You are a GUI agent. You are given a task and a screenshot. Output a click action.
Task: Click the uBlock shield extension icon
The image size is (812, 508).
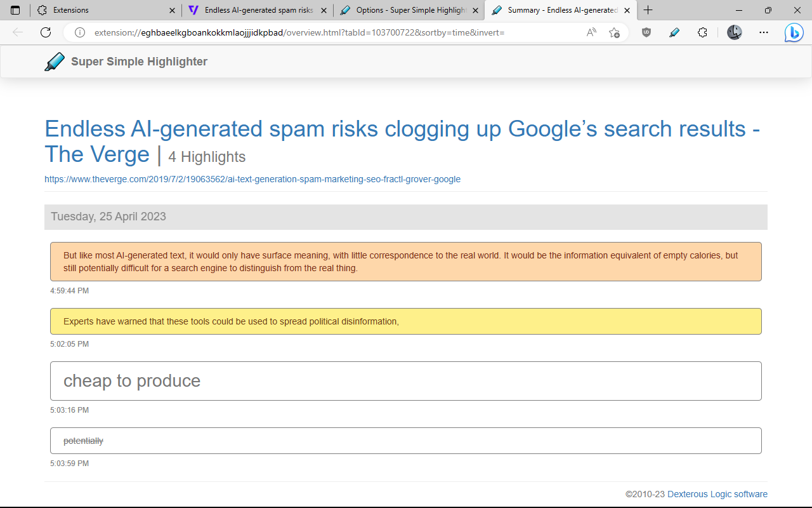(x=646, y=32)
